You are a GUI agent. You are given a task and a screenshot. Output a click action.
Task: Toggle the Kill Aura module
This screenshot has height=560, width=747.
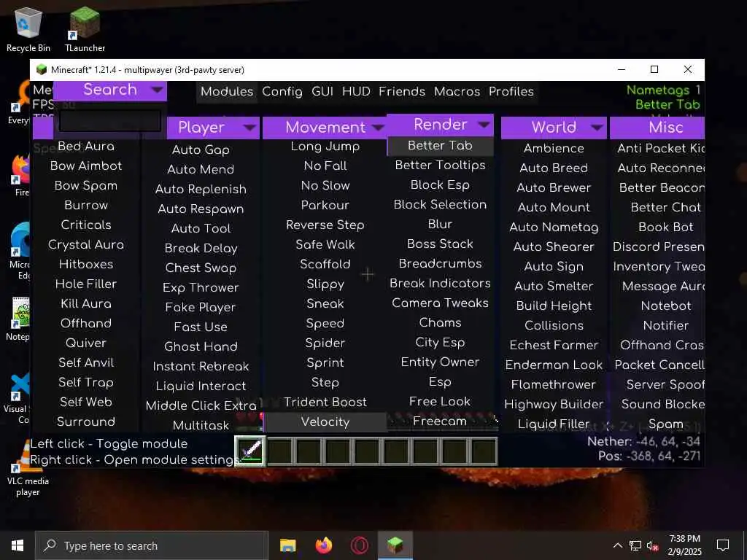86,303
